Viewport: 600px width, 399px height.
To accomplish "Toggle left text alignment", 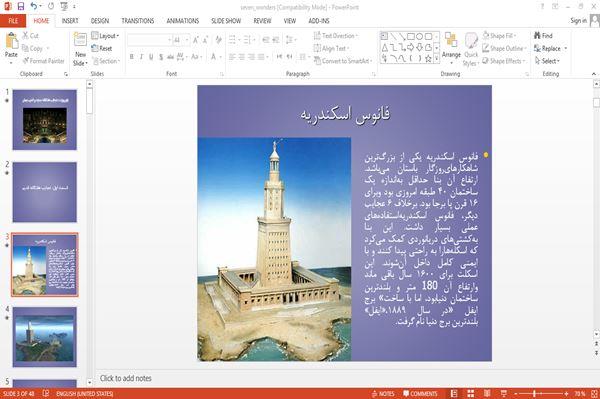I will (232, 57).
